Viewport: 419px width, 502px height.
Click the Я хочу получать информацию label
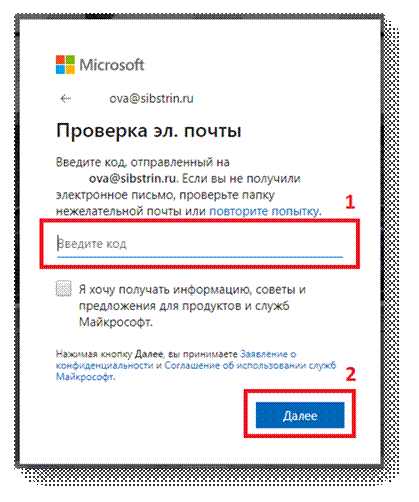click(x=192, y=306)
